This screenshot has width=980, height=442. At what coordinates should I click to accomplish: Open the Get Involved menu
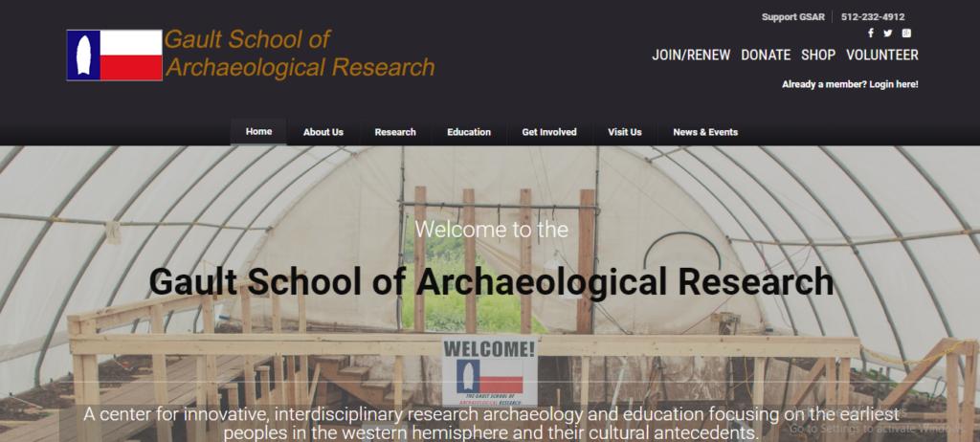pyautogui.click(x=549, y=132)
